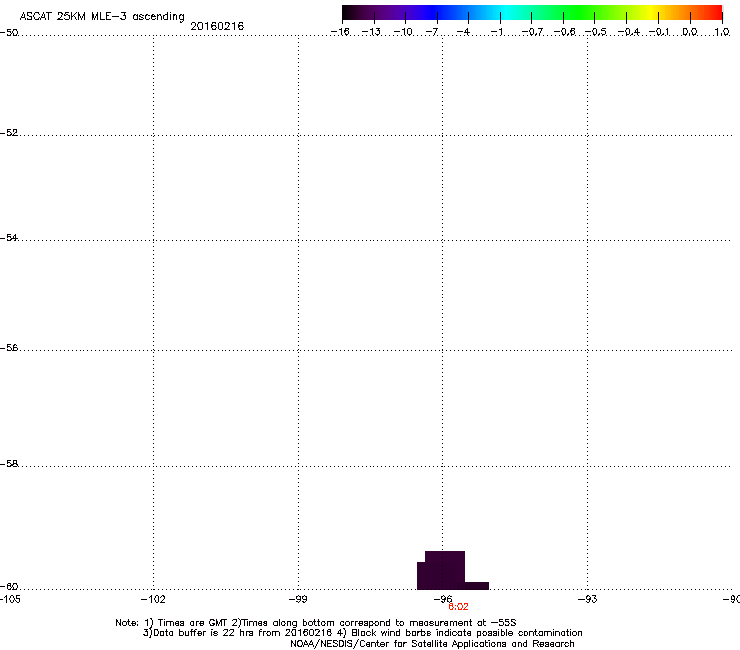Click the -96 longitude axis label
Image resolution: width=740 pixels, height=650 pixels.
(x=443, y=599)
